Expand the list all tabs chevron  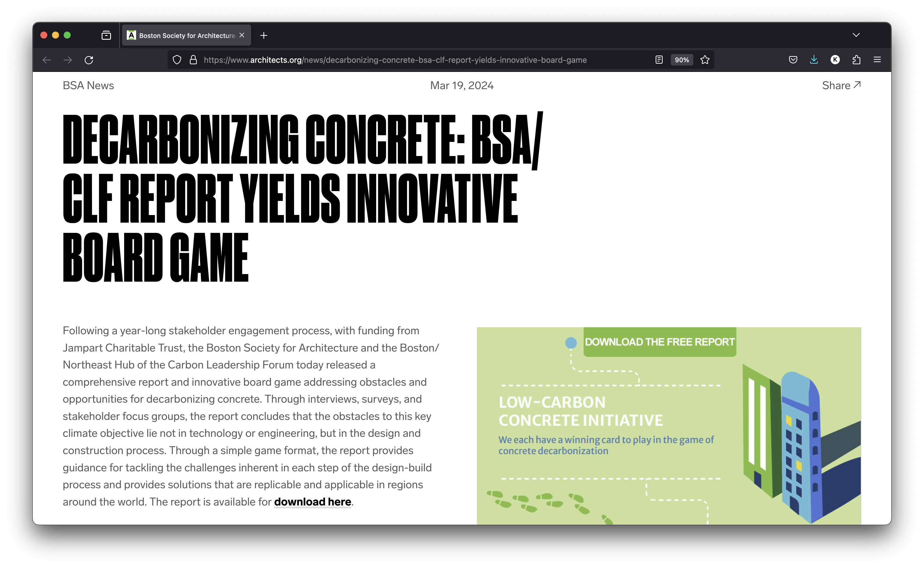point(856,35)
